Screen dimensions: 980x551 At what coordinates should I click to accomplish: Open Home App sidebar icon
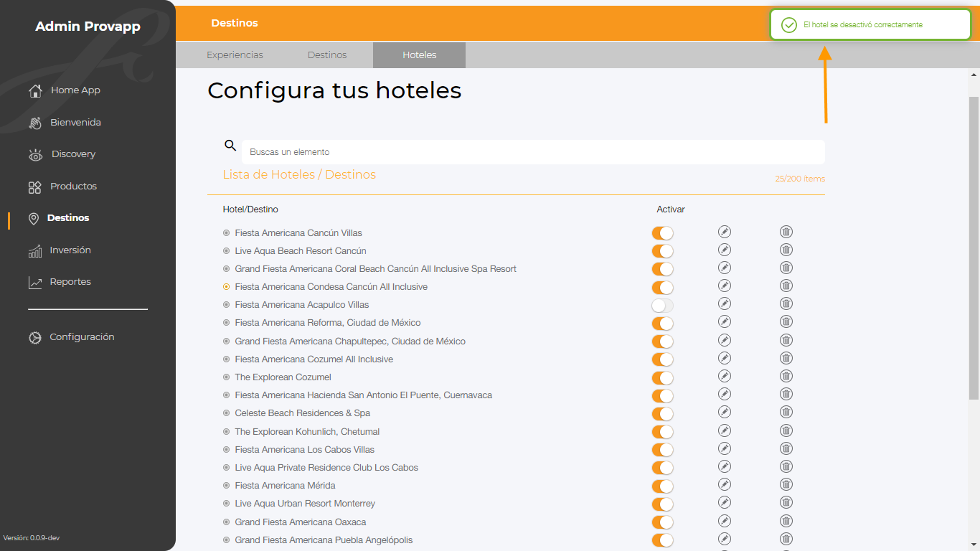[x=35, y=91]
